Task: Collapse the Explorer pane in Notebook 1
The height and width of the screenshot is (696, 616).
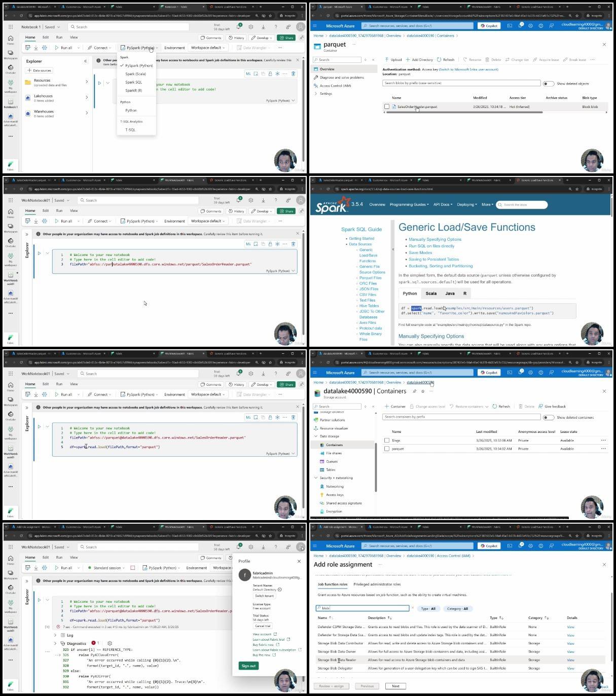Action: (x=85, y=61)
